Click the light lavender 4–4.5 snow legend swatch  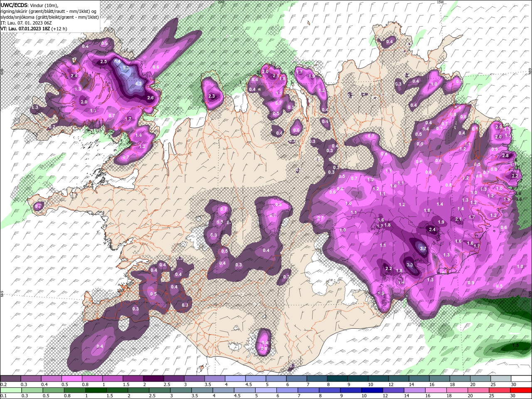(235, 379)
